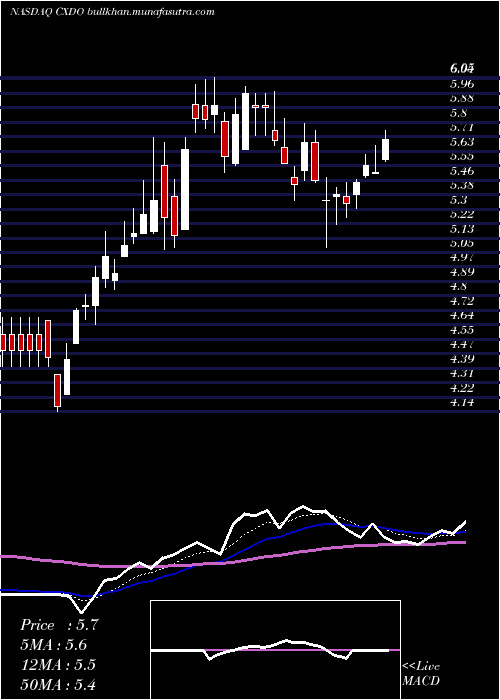Click the 4.47 price axis label
The image size is (500, 700).
click(462, 344)
